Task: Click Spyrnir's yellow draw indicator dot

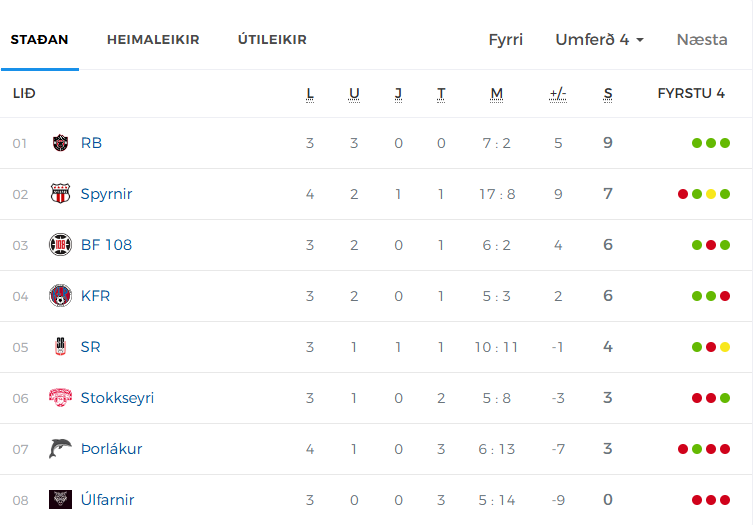Action: click(x=711, y=194)
